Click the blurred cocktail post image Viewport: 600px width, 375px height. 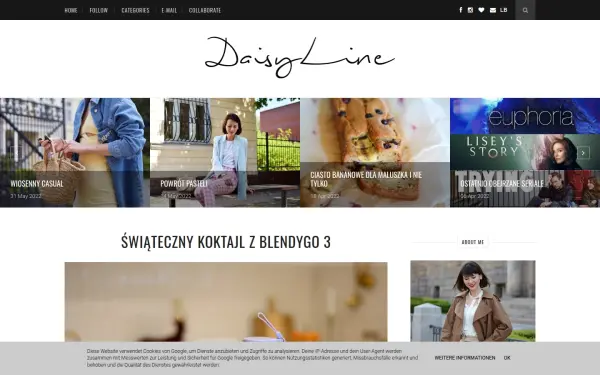point(226,302)
